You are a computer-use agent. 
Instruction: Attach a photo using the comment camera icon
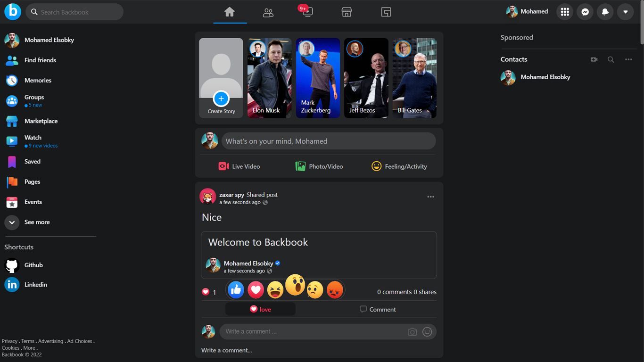(x=412, y=332)
